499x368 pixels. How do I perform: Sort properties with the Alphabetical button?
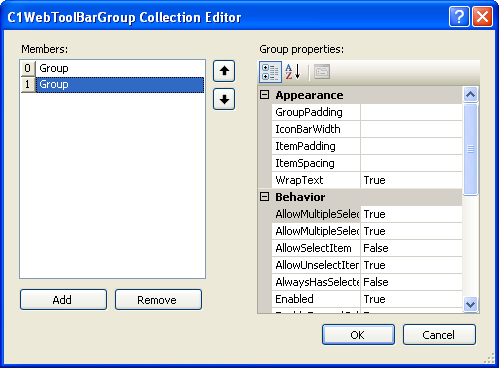[293, 72]
